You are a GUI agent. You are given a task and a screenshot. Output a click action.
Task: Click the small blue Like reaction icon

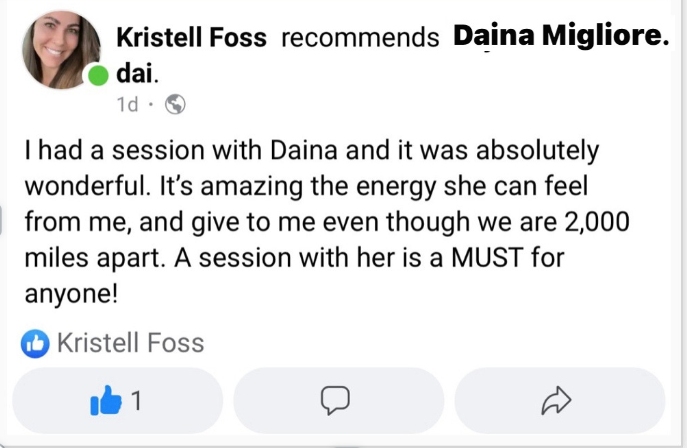35,344
